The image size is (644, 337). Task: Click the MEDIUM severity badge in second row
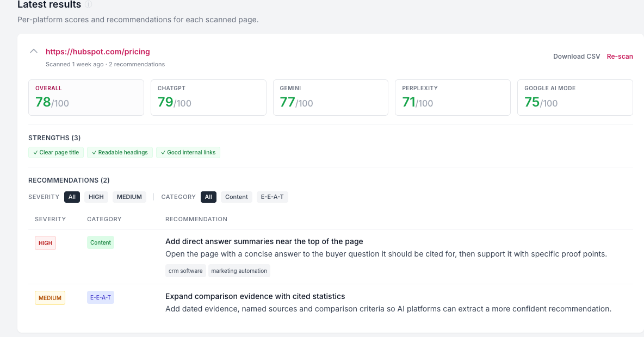click(x=50, y=298)
